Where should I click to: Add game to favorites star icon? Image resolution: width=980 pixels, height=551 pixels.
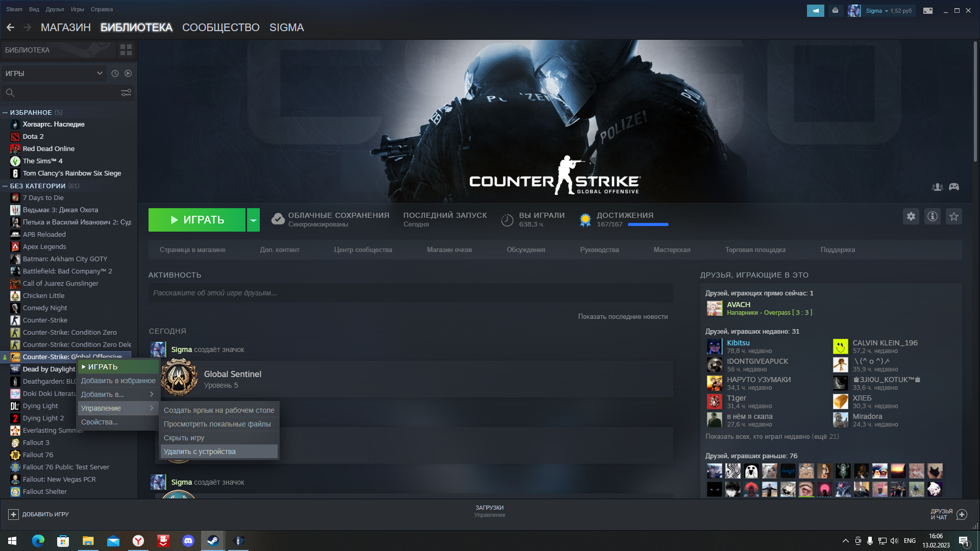coord(953,216)
